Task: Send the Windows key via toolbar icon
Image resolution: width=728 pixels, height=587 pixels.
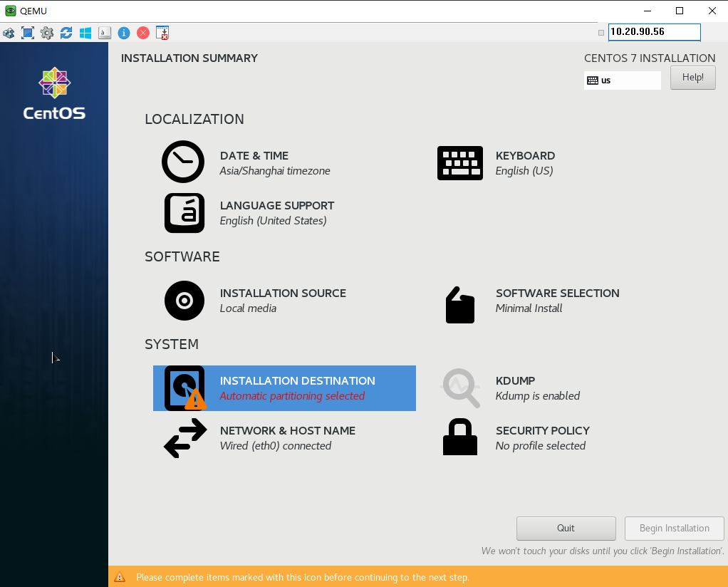Action: click(x=85, y=33)
